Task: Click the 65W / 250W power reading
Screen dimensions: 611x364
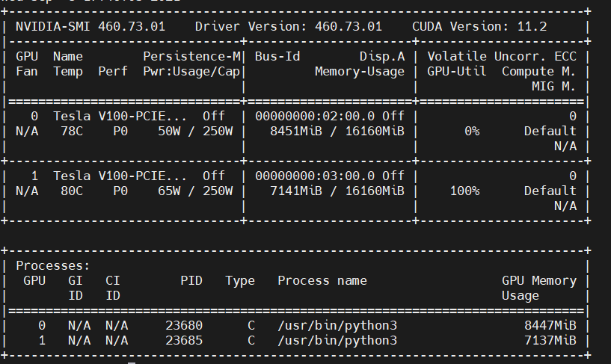Action: tap(195, 191)
